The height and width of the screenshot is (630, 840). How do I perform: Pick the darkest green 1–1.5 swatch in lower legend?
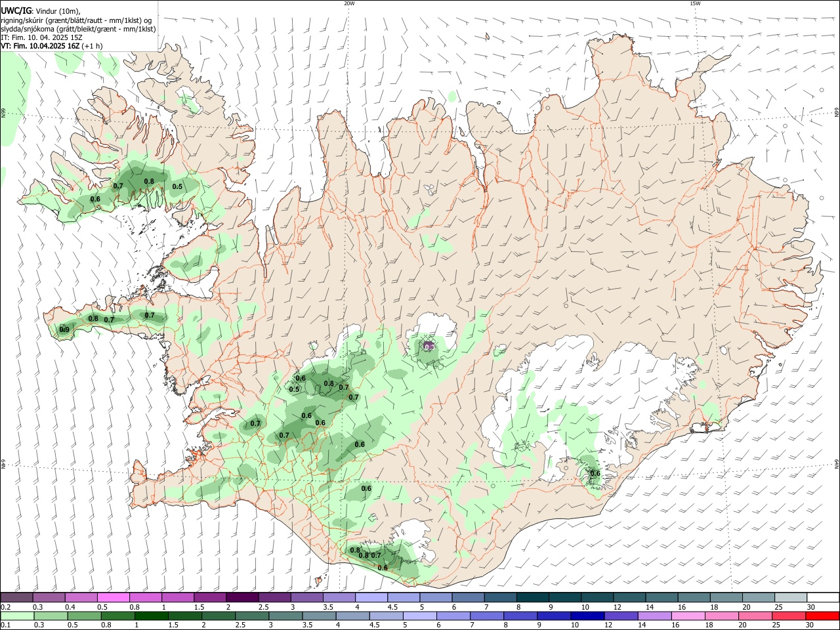point(152,616)
